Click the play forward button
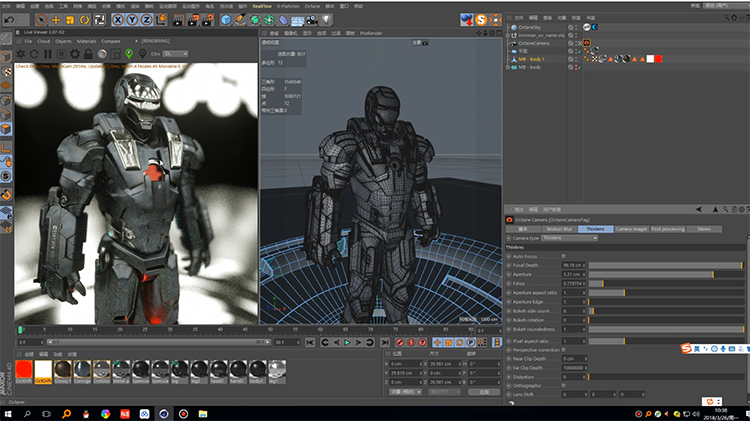The image size is (750, 421). click(x=347, y=343)
